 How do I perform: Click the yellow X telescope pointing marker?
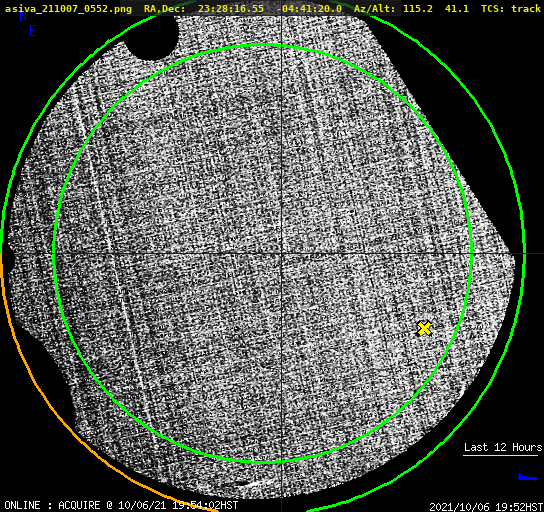(x=424, y=328)
